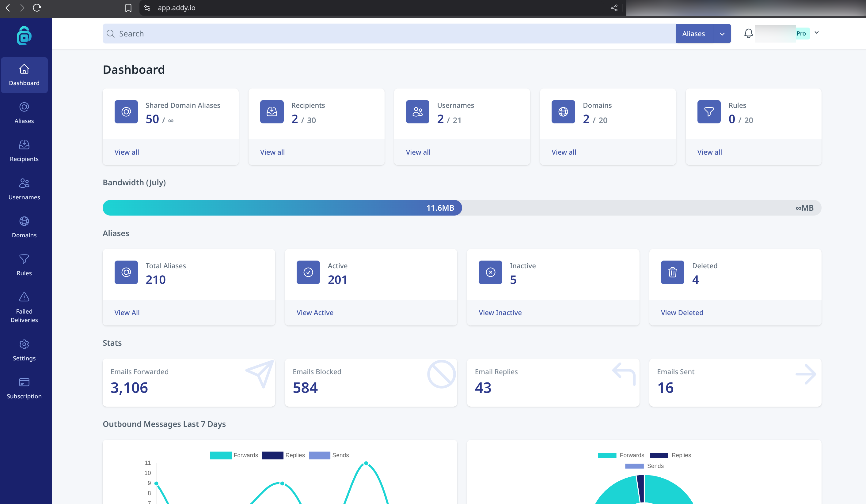The height and width of the screenshot is (504, 866).
Task: Click the Aliases search scope button
Action: (x=694, y=34)
